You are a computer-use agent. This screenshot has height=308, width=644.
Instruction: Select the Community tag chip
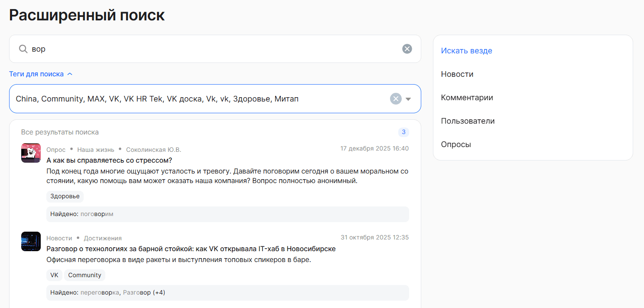pos(85,275)
